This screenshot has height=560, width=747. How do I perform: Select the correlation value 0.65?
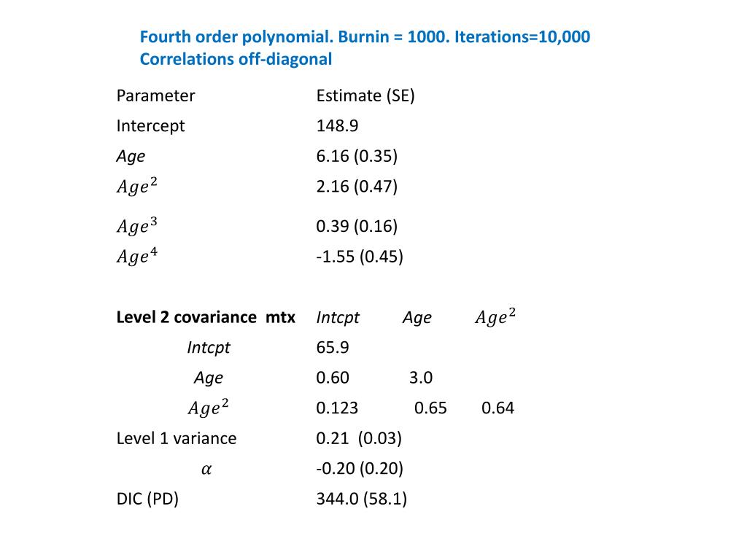point(430,408)
